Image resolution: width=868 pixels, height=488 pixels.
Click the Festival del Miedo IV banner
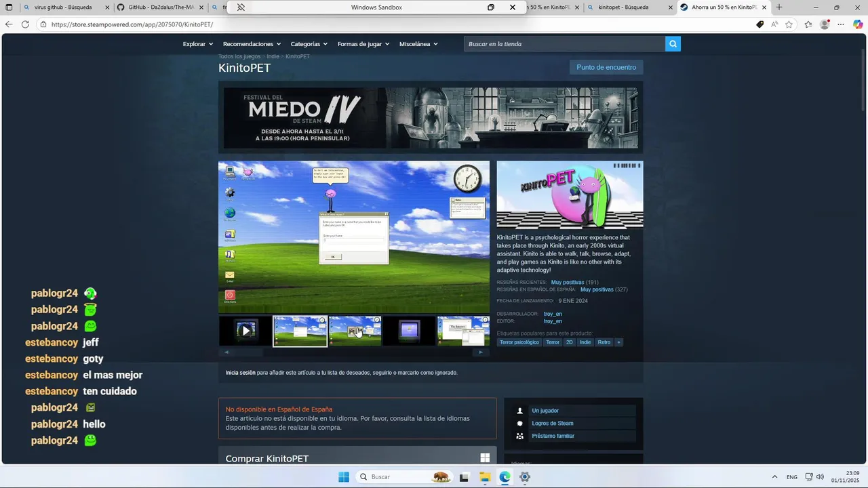pos(431,118)
